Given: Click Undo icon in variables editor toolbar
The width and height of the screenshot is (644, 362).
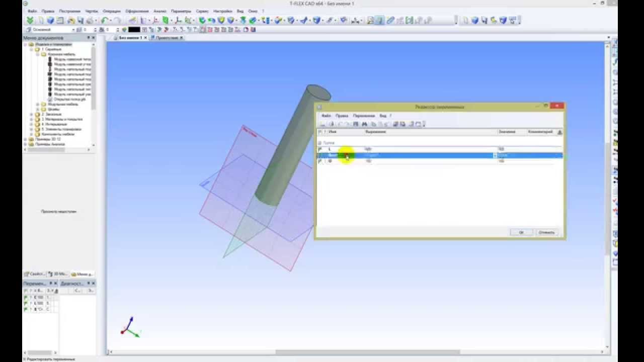Looking at the screenshot, I should pyautogui.click(x=341, y=124).
